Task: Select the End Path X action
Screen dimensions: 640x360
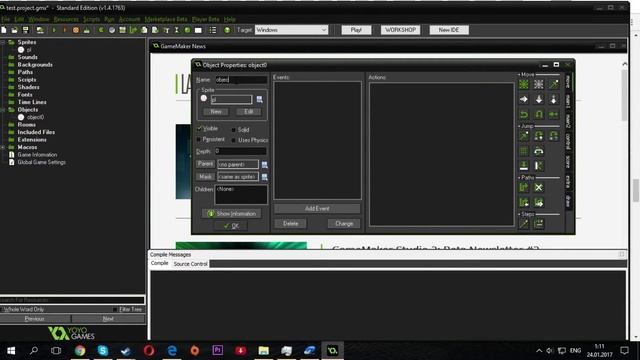Action: click(539, 187)
